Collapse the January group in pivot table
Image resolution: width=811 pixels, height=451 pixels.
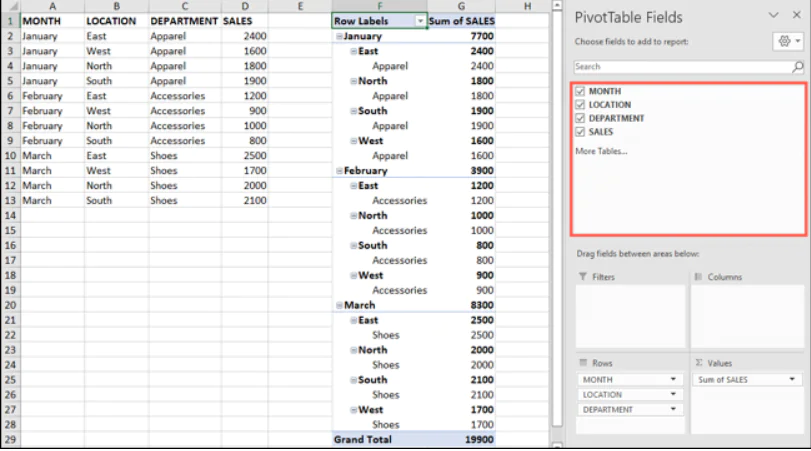click(x=339, y=36)
